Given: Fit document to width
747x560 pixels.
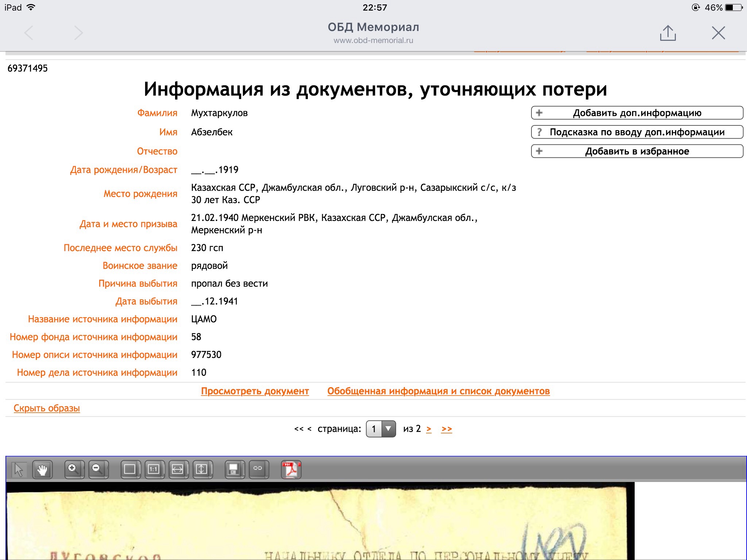Looking at the screenshot, I should (x=178, y=469).
